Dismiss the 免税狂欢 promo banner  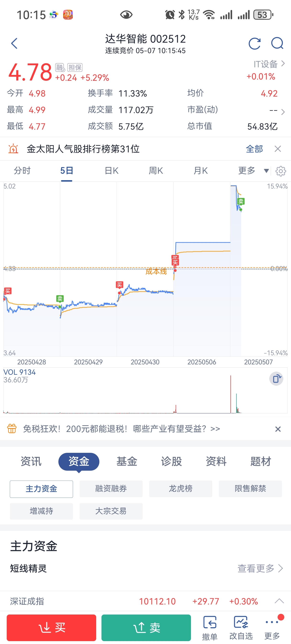pos(278,429)
